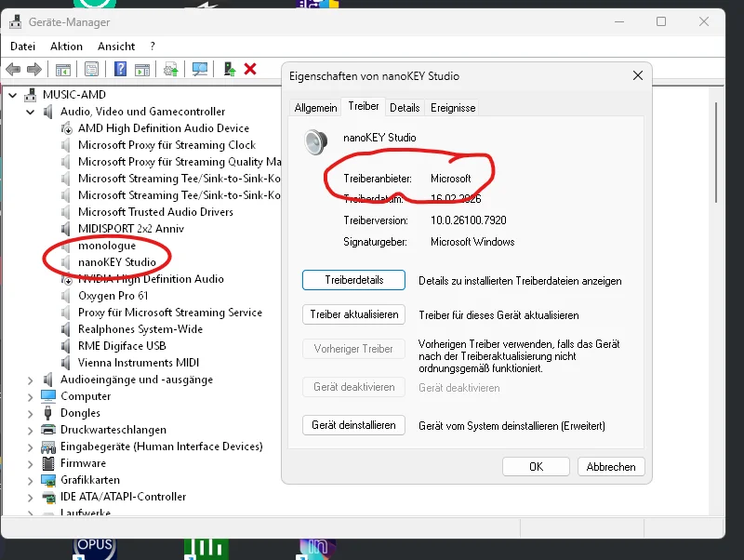Open the Aktion menu
744x560 pixels.
66,46
